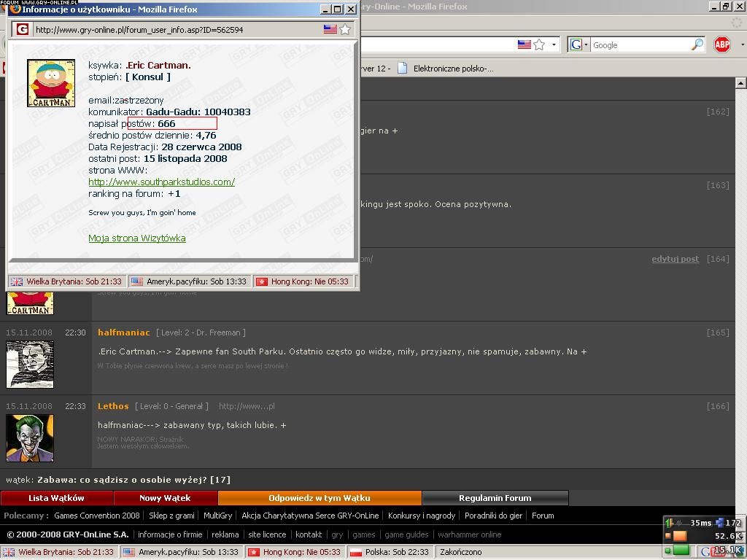Click Lethos's Joker avatar

click(x=30, y=438)
